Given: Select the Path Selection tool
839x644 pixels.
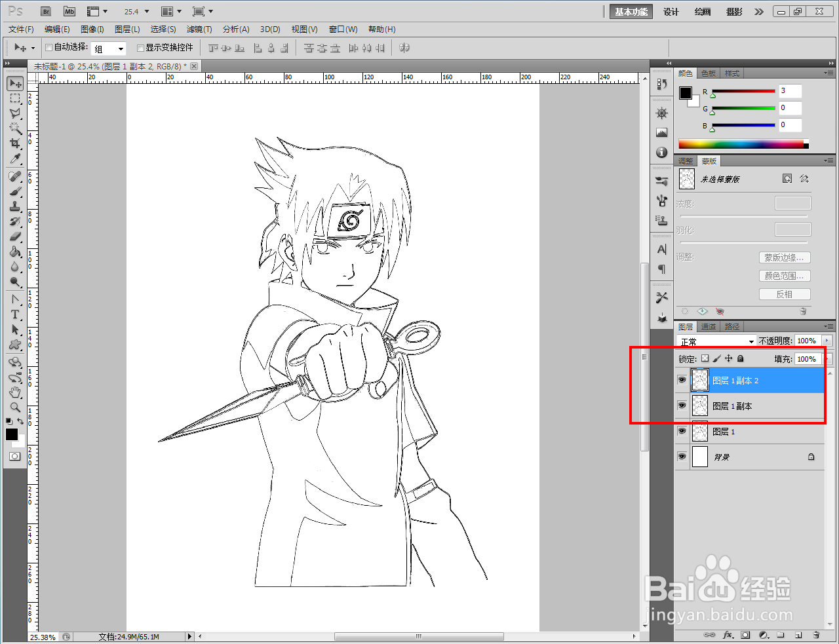Looking at the screenshot, I should (15, 330).
